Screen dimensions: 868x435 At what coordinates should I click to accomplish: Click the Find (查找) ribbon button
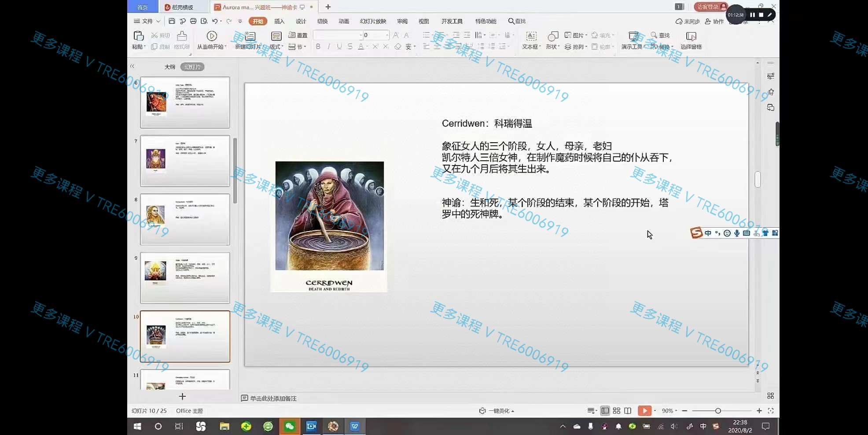660,35
